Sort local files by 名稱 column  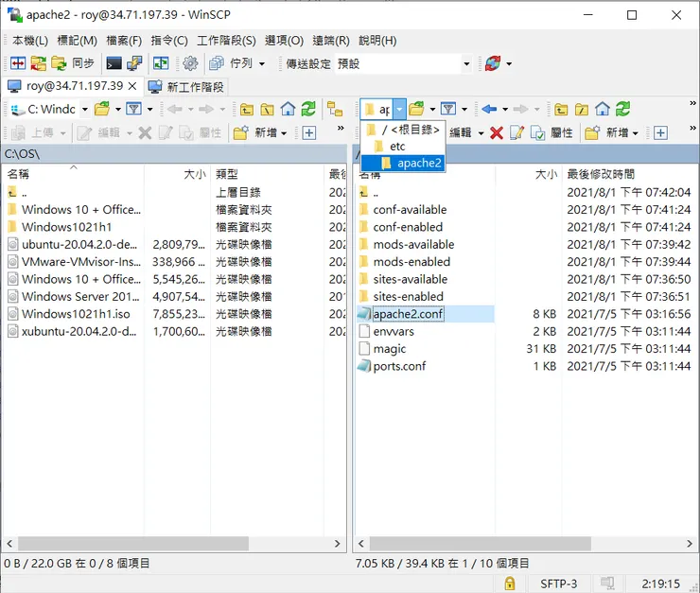pyautogui.click(x=73, y=174)
